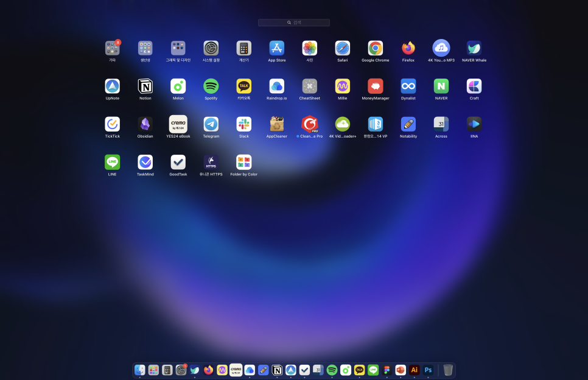The image size is (588, 380).
Task: Open the 유니콘 HTTPS app
Action: coord(211,163)
